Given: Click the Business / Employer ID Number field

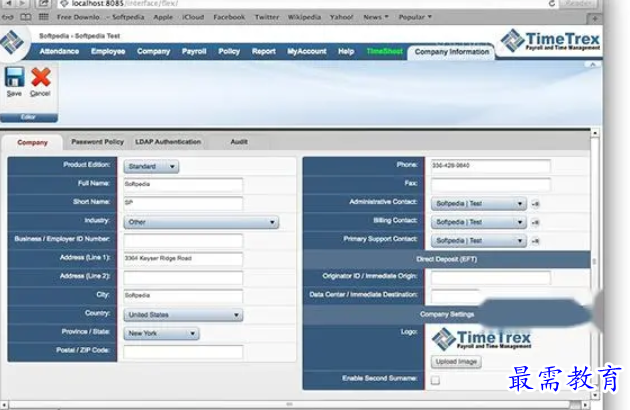Looking at the screenshot, I should (x=183, y=240).
